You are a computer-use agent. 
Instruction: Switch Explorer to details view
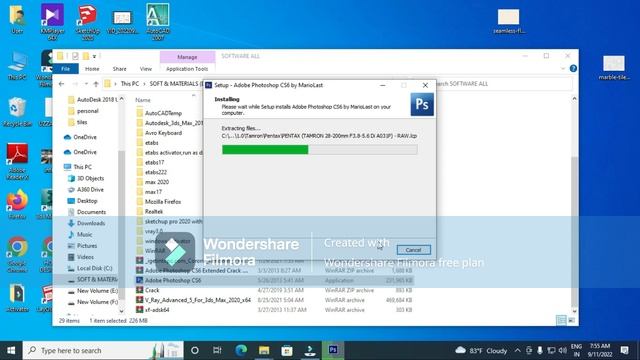pyautogui.click(x=561, y=320)
